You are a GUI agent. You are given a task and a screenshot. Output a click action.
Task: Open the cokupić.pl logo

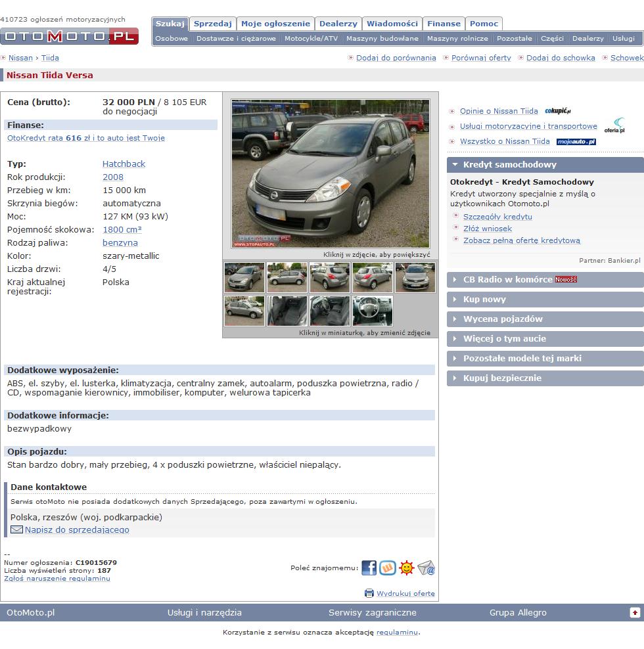[558, 111]
